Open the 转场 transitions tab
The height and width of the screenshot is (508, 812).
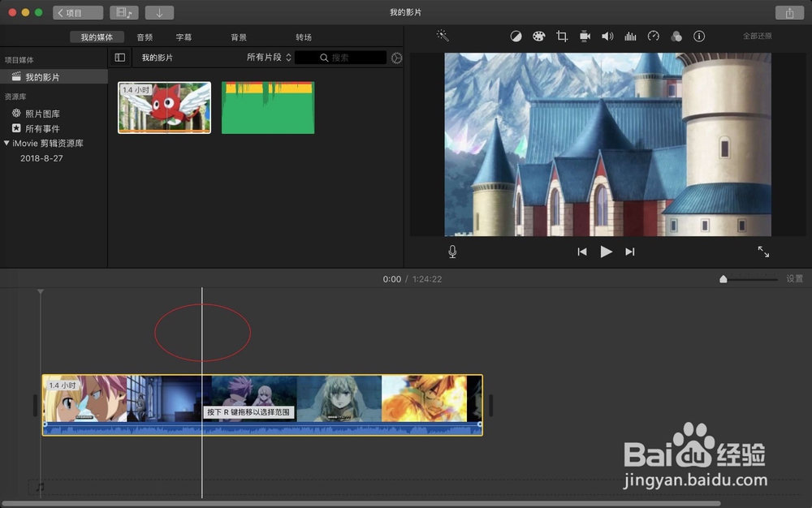coord(304,37)
